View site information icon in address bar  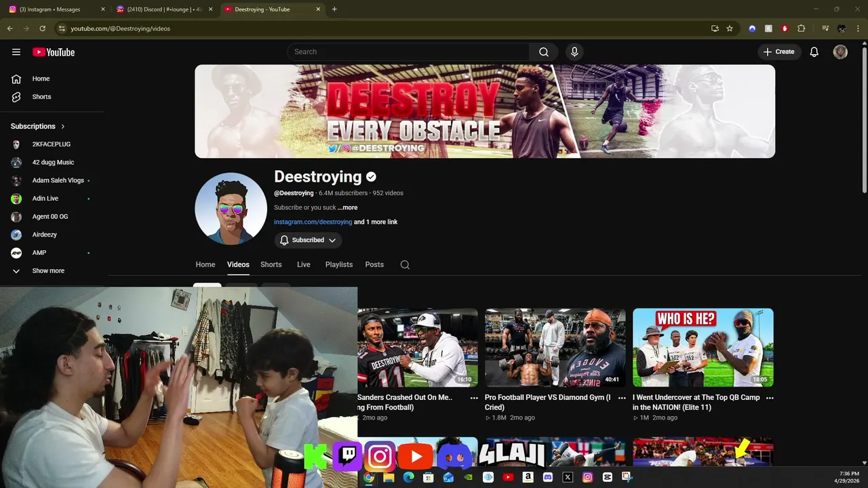pos(62,28)
